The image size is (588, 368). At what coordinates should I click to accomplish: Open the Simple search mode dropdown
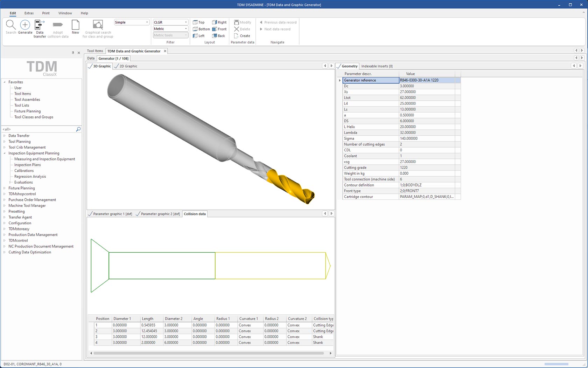(x=147, y=22)
